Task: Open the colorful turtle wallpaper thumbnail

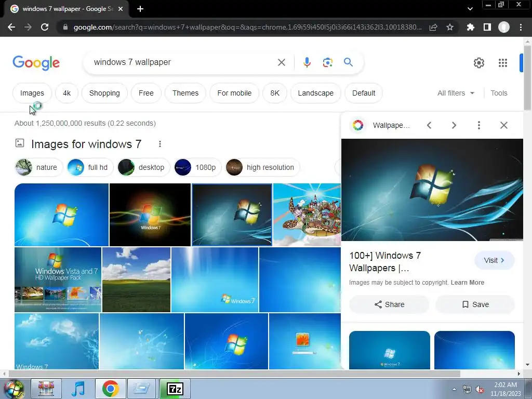Action: point(307,215)
